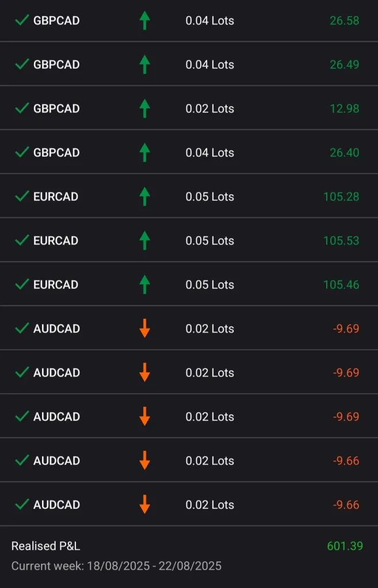Viewport: 378px width, 588px height.
Task: Open the GBPCAD symbol label with 26.58 profit
Action: (x=56, y=21)
